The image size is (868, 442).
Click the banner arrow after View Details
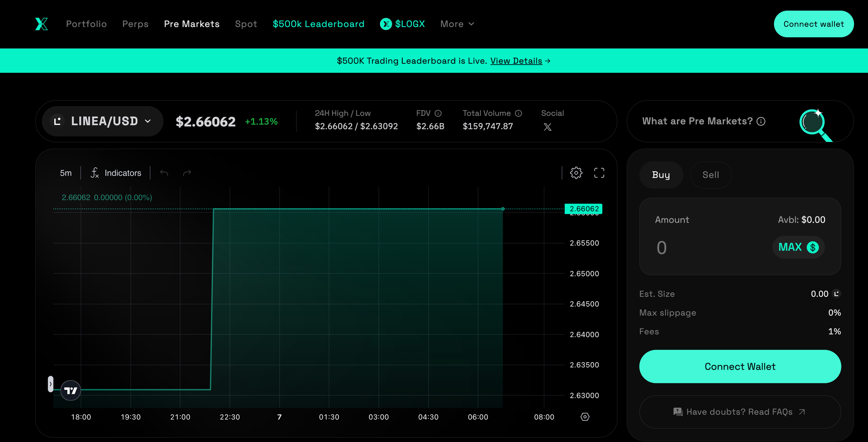(x=548, y=61)
